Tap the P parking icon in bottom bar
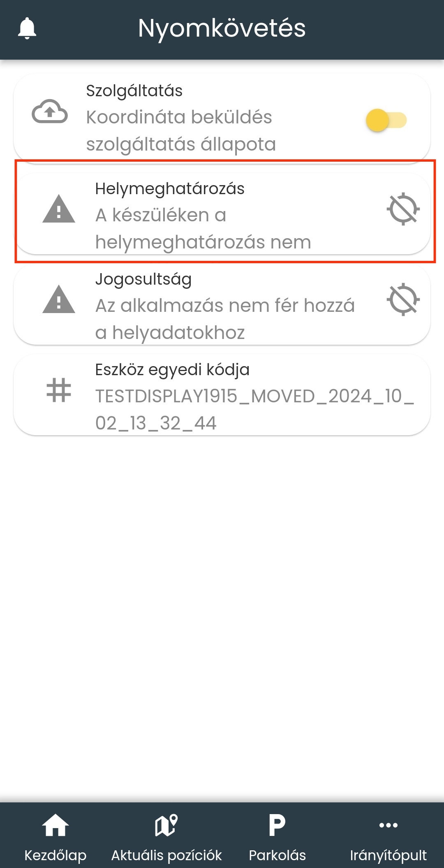 pos(277,825)
